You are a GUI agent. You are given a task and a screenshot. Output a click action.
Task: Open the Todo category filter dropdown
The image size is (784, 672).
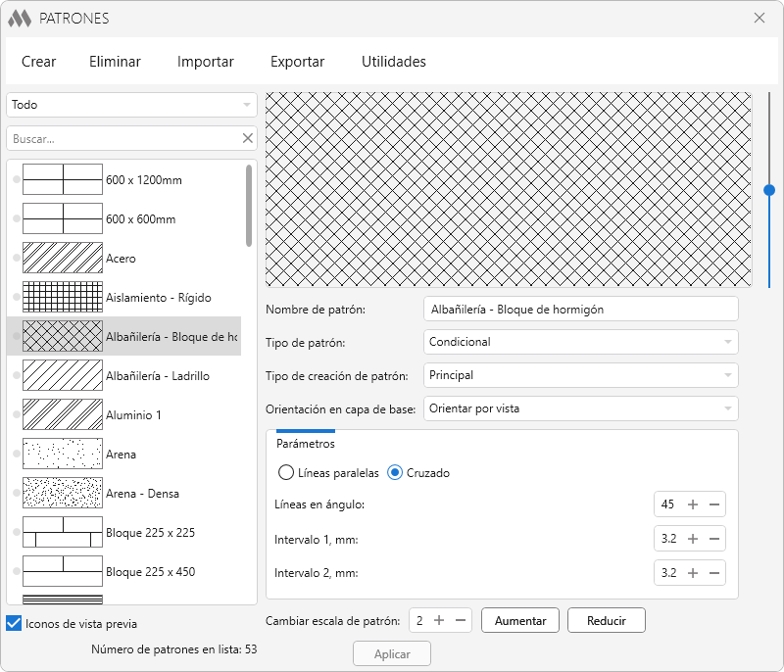point(131,105)
